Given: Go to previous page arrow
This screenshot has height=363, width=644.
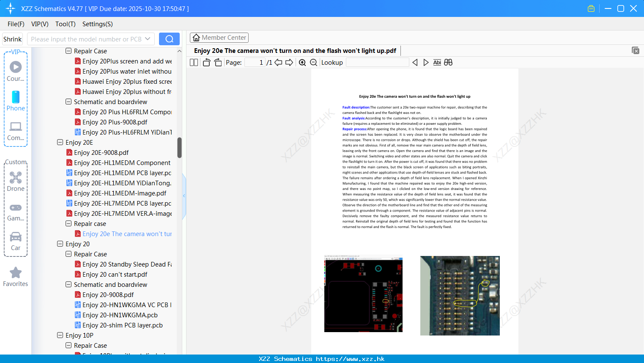Looking at the screenshot, I should coord(278,62).
